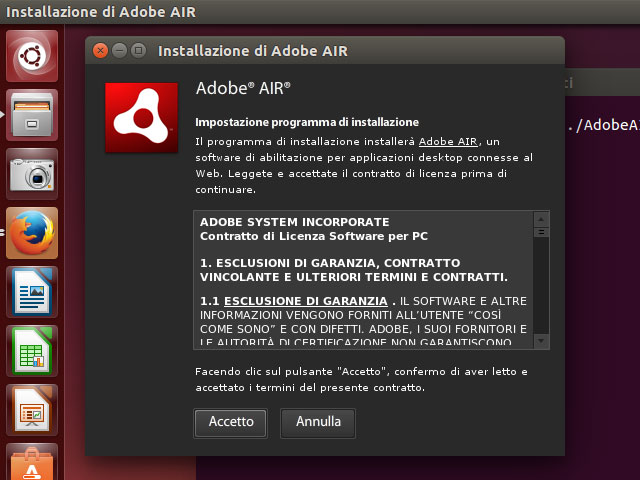Screen dimensions: 640x480
Task: Launch Firefox from the dock
Action: [33, 233]
